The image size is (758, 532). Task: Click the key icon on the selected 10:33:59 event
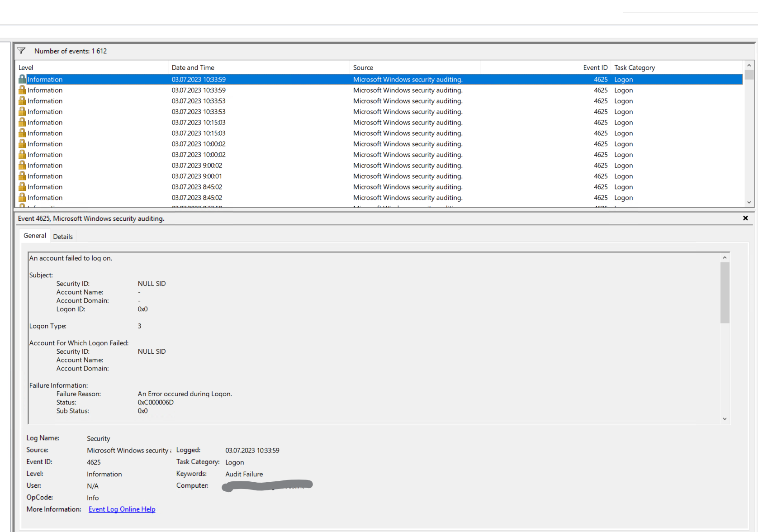(x=22, y=79)
